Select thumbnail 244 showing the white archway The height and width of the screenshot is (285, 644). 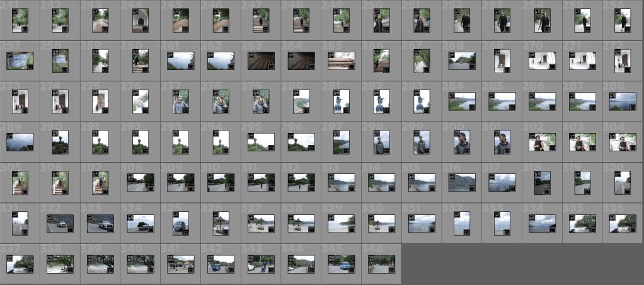(x=141, y=20)
